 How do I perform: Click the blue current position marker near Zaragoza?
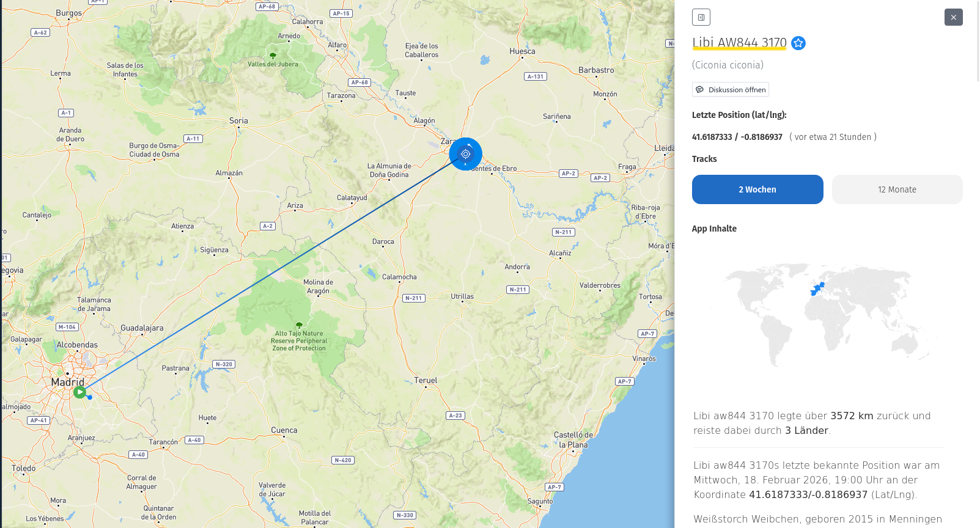coord(465,154)
